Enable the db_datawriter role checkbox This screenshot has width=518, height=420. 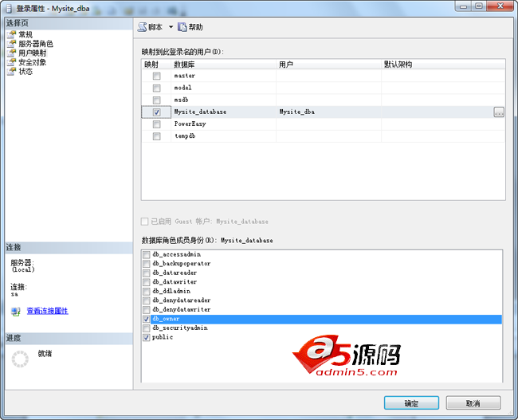tap(147, 282)
